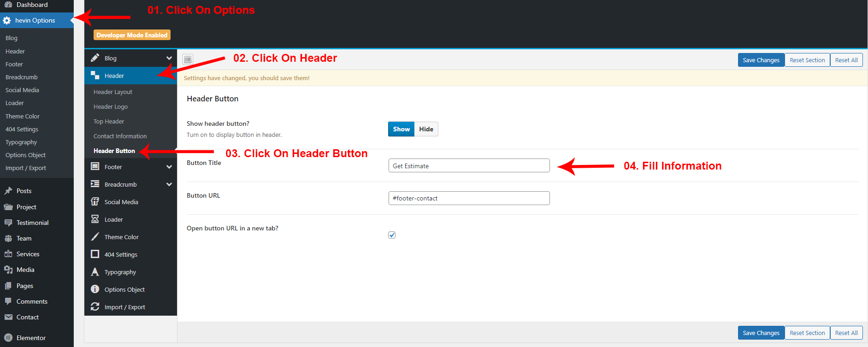Click the Loader hourglass icon
This screenshot has height=347, width=868.
point(95,219)
